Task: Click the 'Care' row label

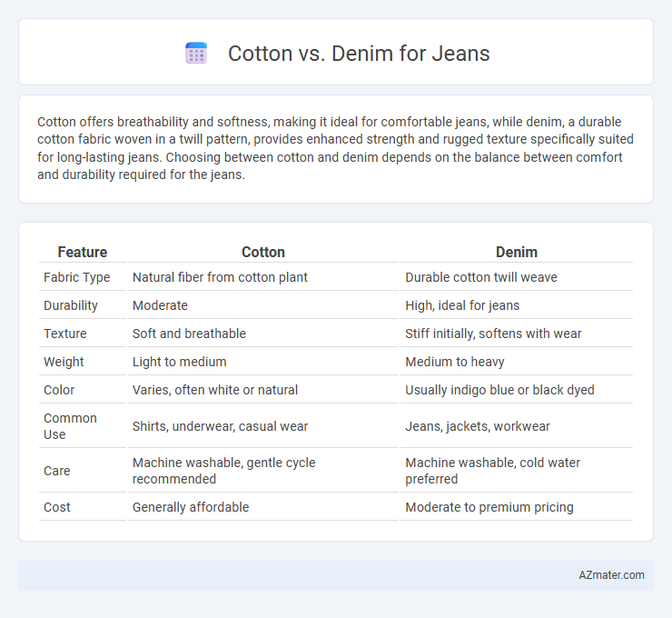Action: coord(57,471)
